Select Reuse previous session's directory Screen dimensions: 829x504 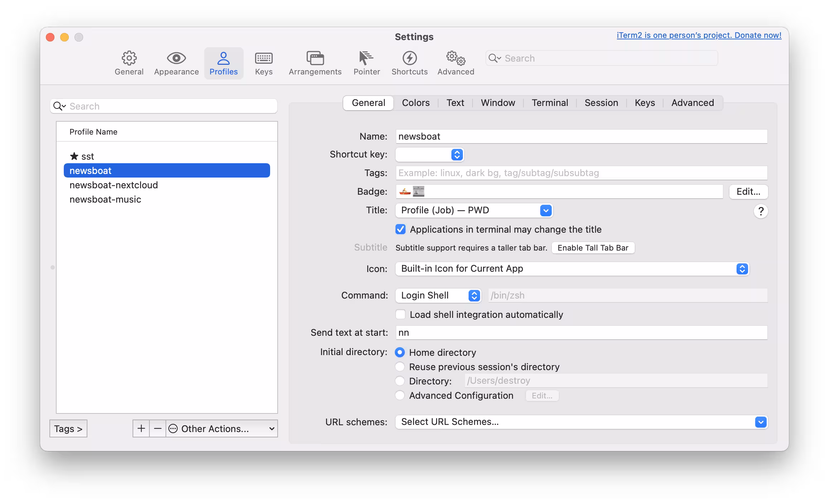(x=400, y=367)
